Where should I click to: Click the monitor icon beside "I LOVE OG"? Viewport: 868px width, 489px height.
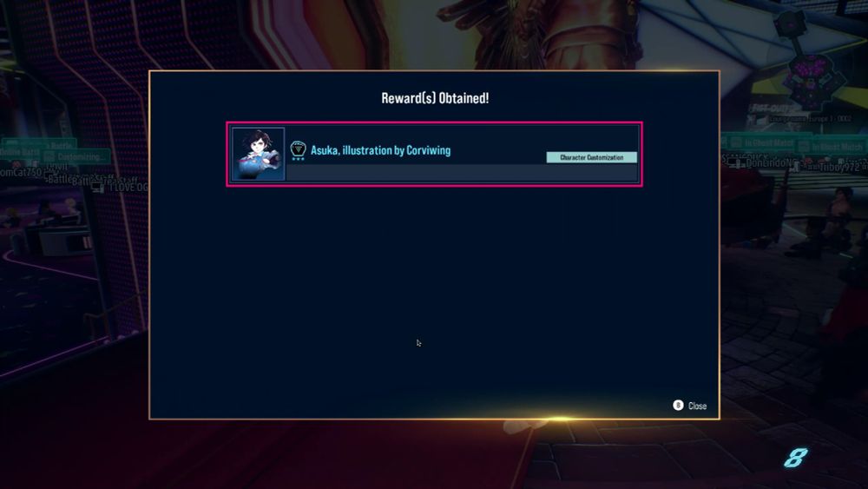(97, 187)
